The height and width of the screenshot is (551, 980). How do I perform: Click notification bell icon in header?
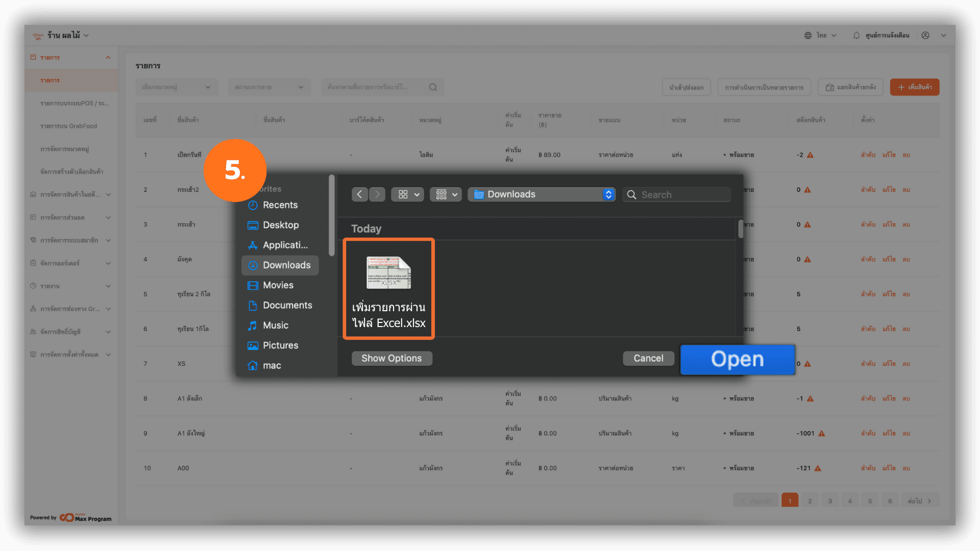[x=856, y=36]
